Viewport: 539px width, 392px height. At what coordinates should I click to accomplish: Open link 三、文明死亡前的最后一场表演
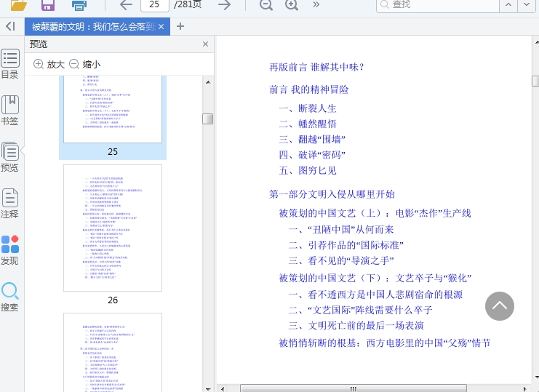point(356,325)
